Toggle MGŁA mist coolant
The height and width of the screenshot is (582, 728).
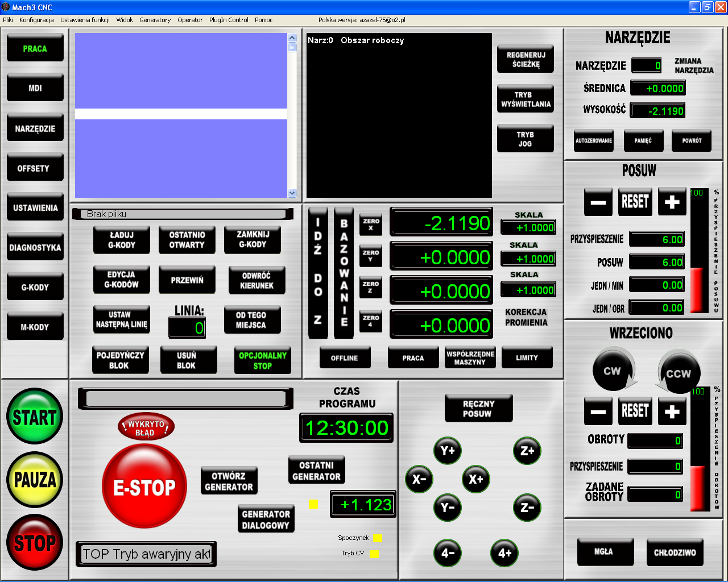[605, 551]
